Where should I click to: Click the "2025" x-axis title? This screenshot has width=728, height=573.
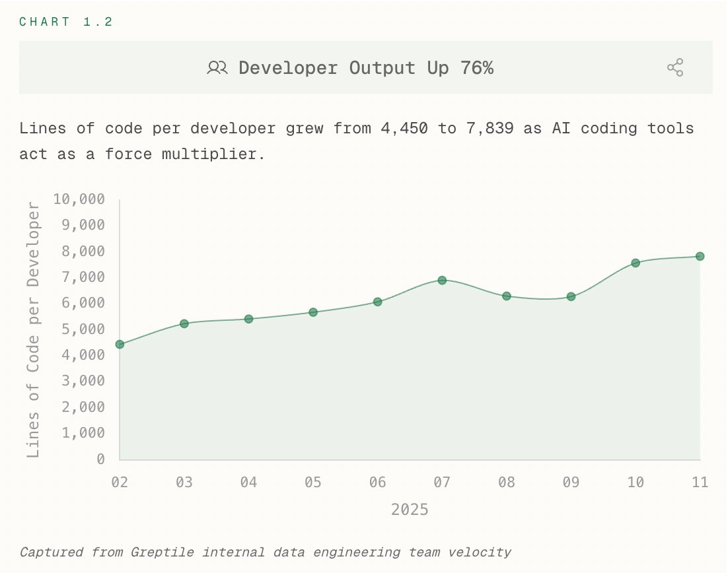tap(410, 510)
